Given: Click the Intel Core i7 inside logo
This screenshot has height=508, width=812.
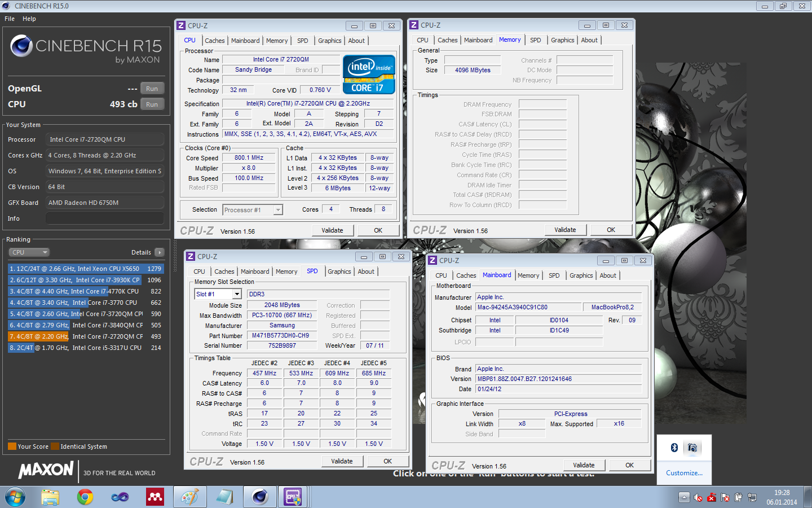Looking at the screenshot, I should (x=369, y=74).
